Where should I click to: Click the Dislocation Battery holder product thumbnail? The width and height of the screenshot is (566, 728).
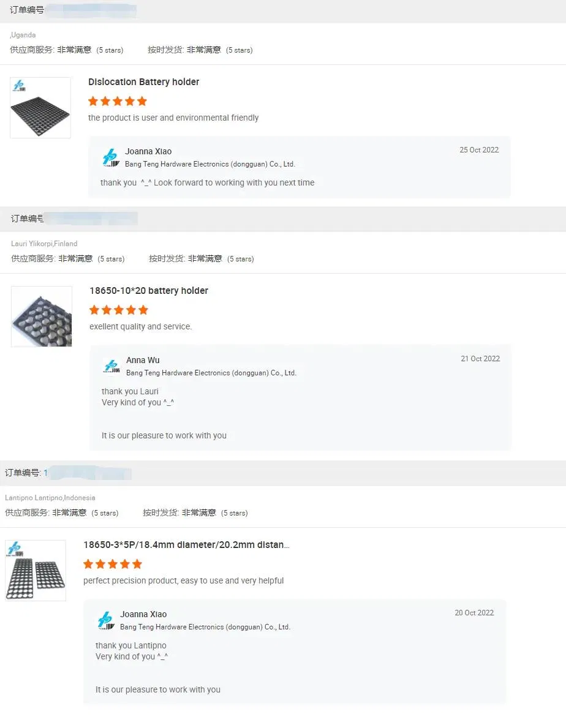tap(40, 108)
